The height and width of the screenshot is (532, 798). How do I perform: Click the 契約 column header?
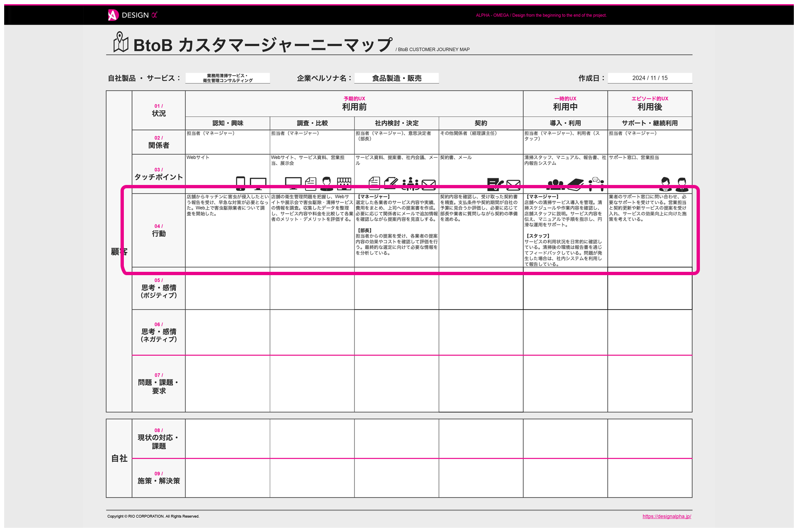point(481,123)
